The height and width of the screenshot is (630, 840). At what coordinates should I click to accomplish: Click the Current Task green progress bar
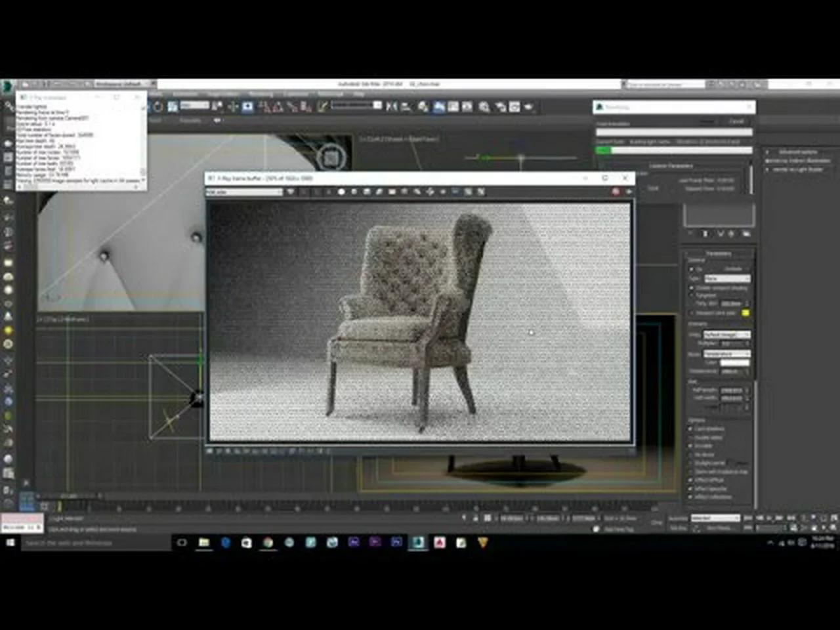pyautogui.click(x=674, y=150)
